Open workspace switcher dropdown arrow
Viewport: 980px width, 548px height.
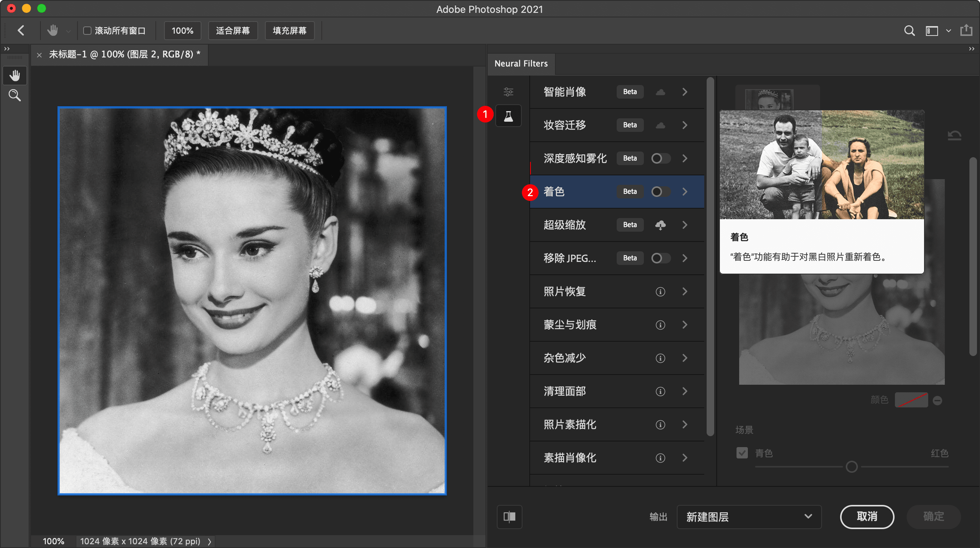(948, 31)
